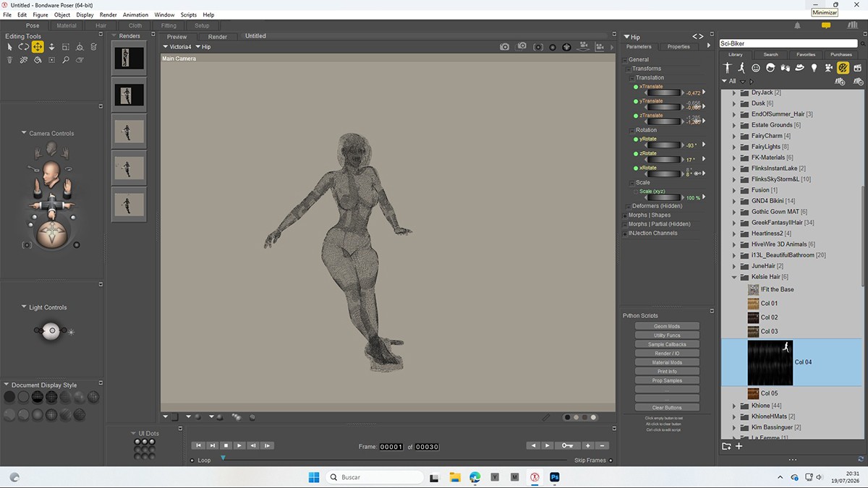868x488 pixels.
Task: Select the top render thumbnail in Renders
Action: point(129,59)
